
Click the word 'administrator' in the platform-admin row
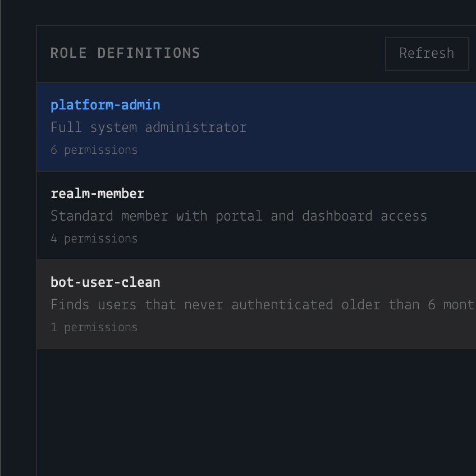pos(196,127)
